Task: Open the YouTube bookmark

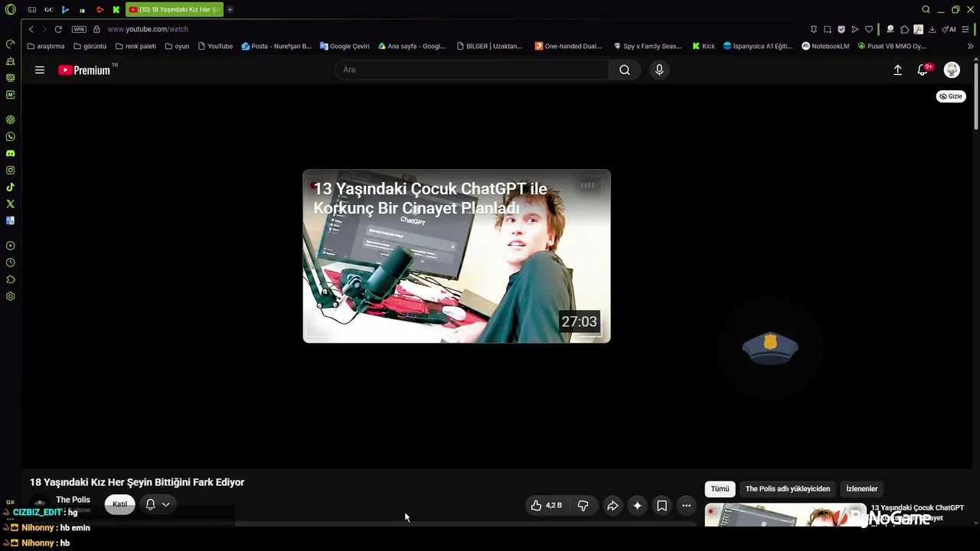Action: (x=215, y=46)
